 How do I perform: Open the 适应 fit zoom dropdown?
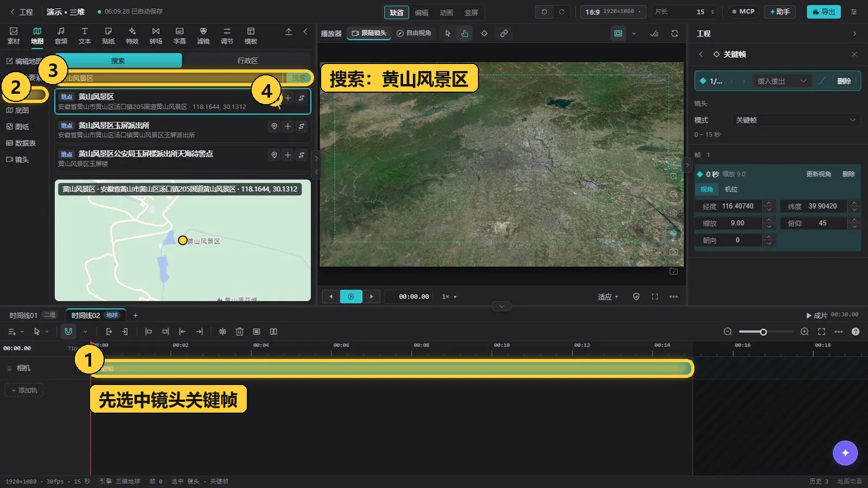pyautogui.click(x=608, y=297)
